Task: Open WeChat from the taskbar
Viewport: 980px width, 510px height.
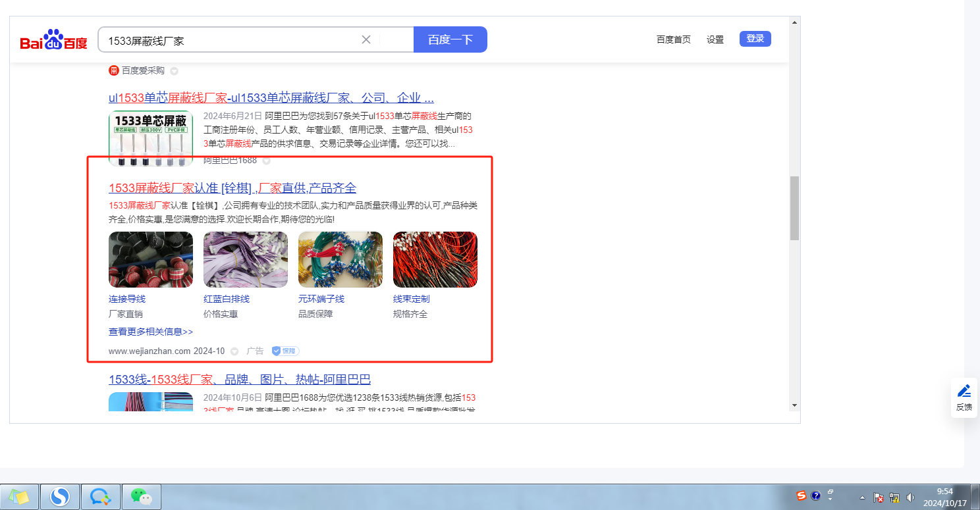Action: (142, 497)
